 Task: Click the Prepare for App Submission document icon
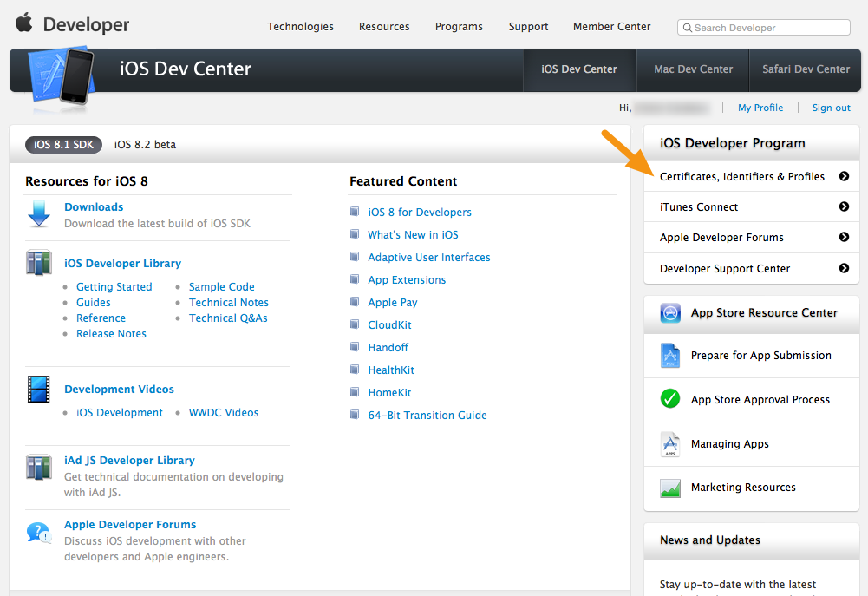(669, 356)
